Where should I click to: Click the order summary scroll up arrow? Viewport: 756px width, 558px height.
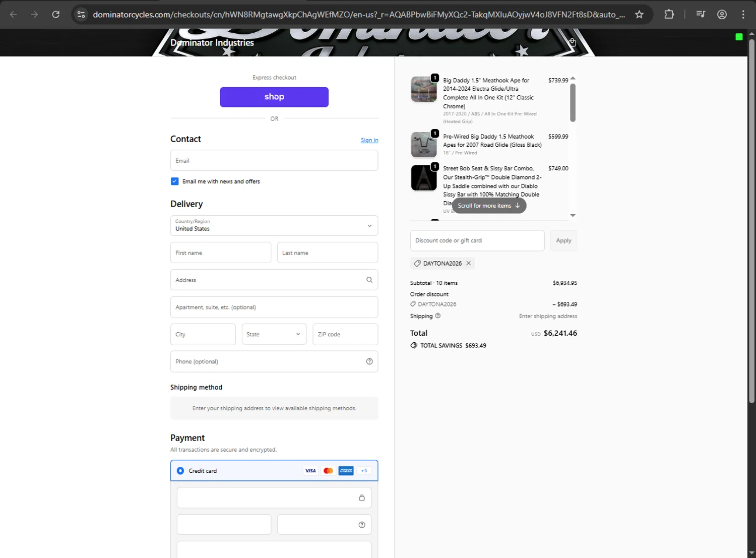tap(573, 79)
